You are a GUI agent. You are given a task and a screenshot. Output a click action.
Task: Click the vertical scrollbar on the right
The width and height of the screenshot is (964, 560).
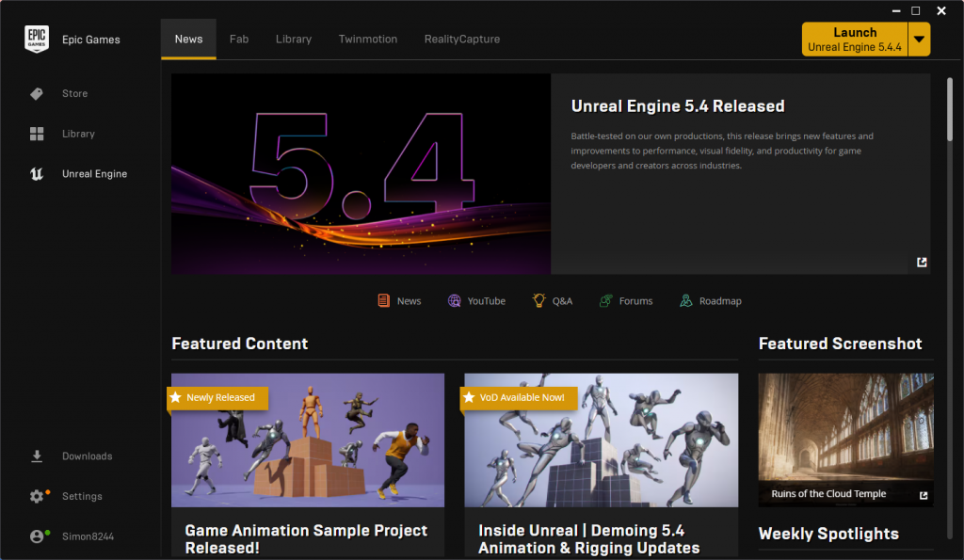click(x=949, y=109)
